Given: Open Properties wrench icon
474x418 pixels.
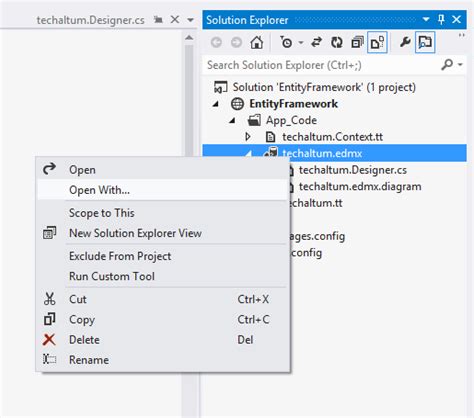Looking at the screenshot, I should click(x=405, y=42).
